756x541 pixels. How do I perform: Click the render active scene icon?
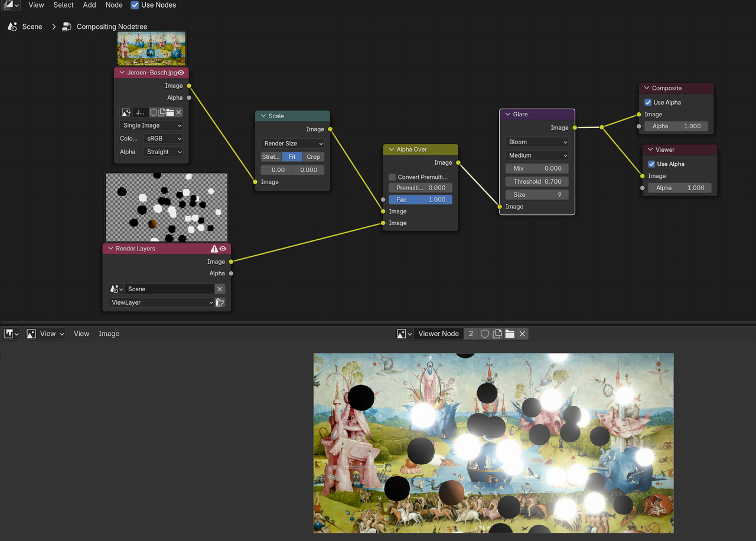(x=220, y=302)
